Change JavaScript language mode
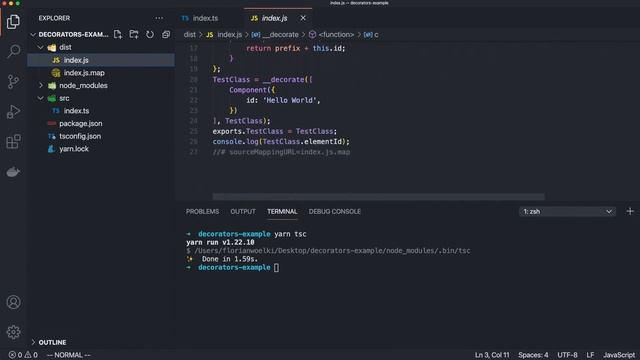The width and height of the screenshot is (640, 360). point(619,355)
